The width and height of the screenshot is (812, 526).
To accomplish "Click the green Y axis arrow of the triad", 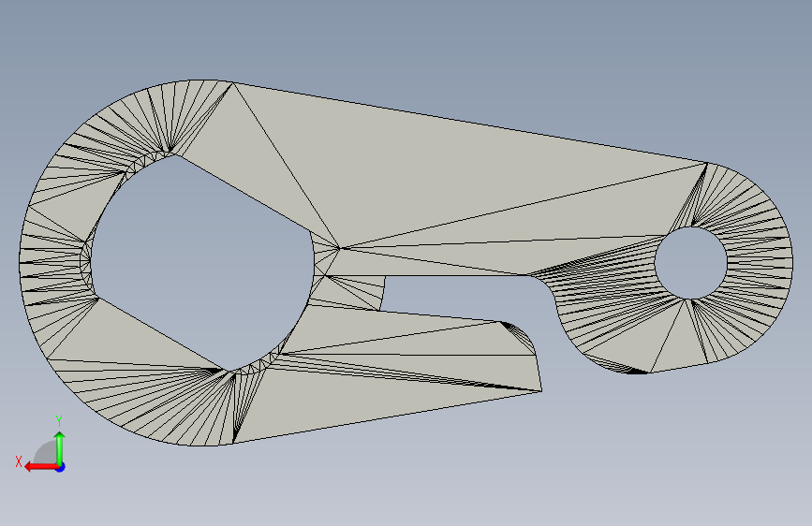I will (x=60, y=447).
